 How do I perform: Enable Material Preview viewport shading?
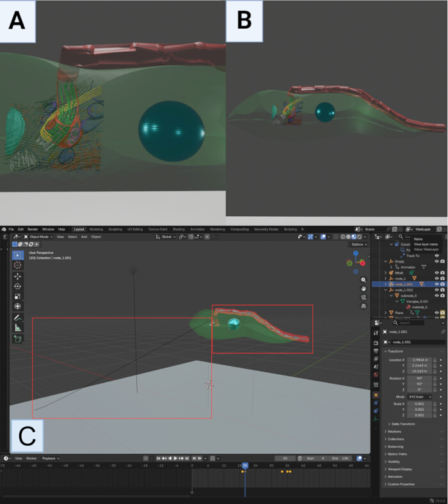(x=354, y=237)
